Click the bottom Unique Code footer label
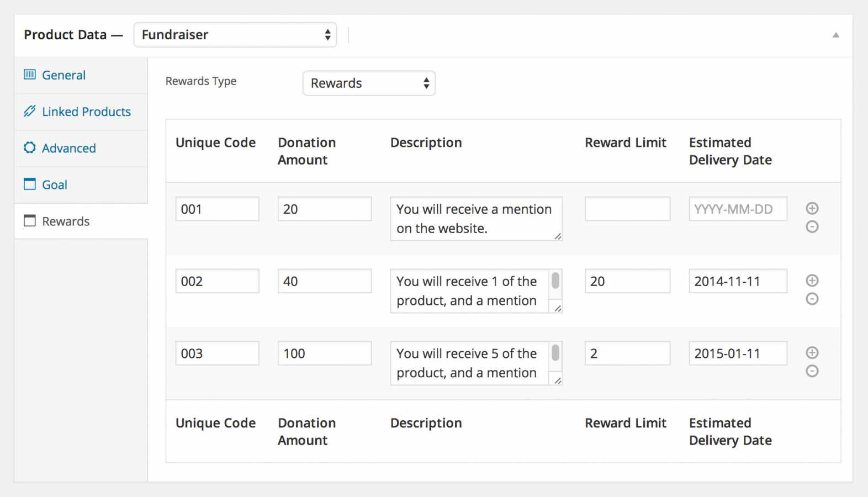Image resolution: width=868 pixels, height=497 pixels. 215,423
